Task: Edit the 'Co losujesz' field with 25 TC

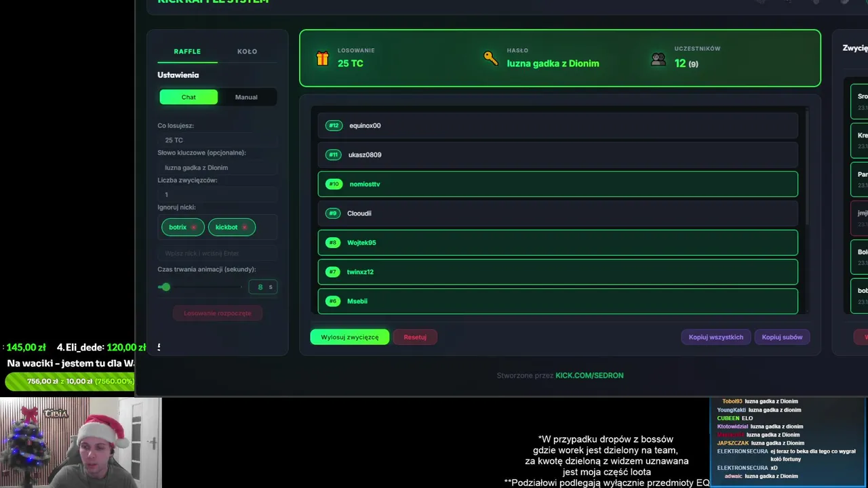Action: click(218, 140)
